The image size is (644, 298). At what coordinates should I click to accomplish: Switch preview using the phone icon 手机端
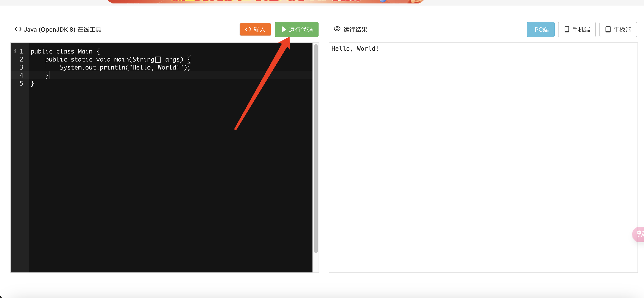(576, 29)
